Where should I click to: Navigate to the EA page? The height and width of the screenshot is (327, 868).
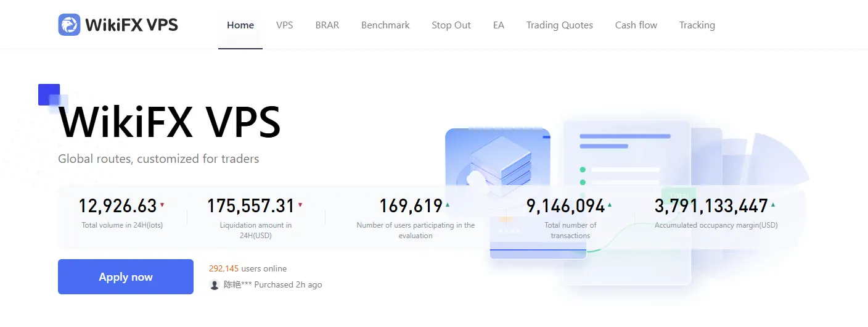(499, 25)
